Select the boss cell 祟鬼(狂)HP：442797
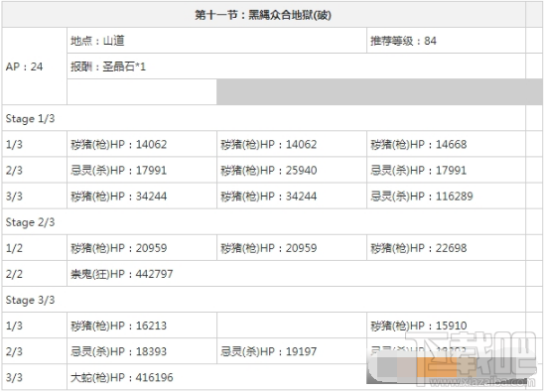544x392 pixels. point(296,274)
